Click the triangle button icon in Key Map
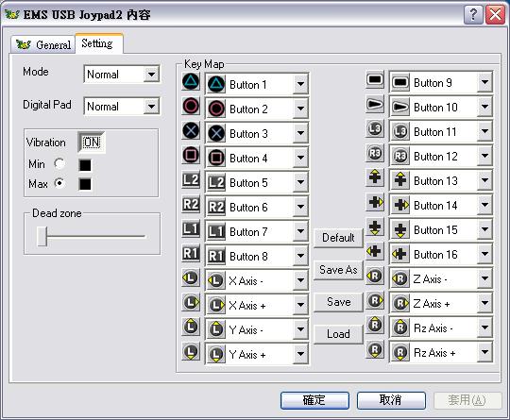The height and width of the screenshot is (420, 510). click(x=191, y=81)
